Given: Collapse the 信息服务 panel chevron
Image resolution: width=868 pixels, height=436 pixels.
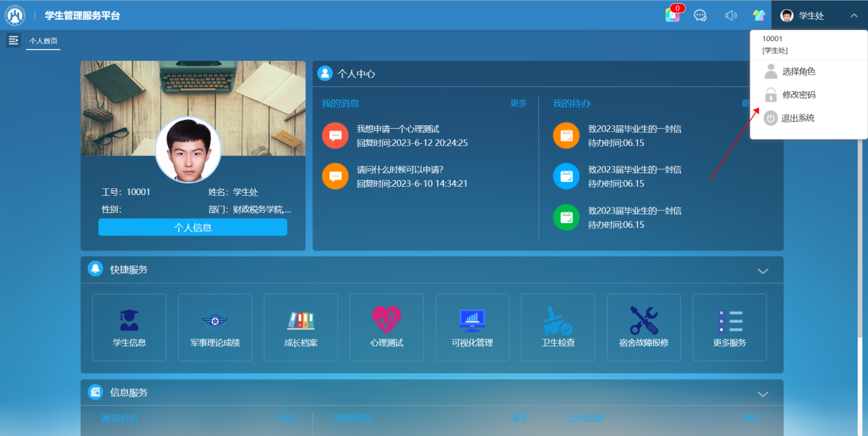Looking at the screenshot, I should pos(762,394).
